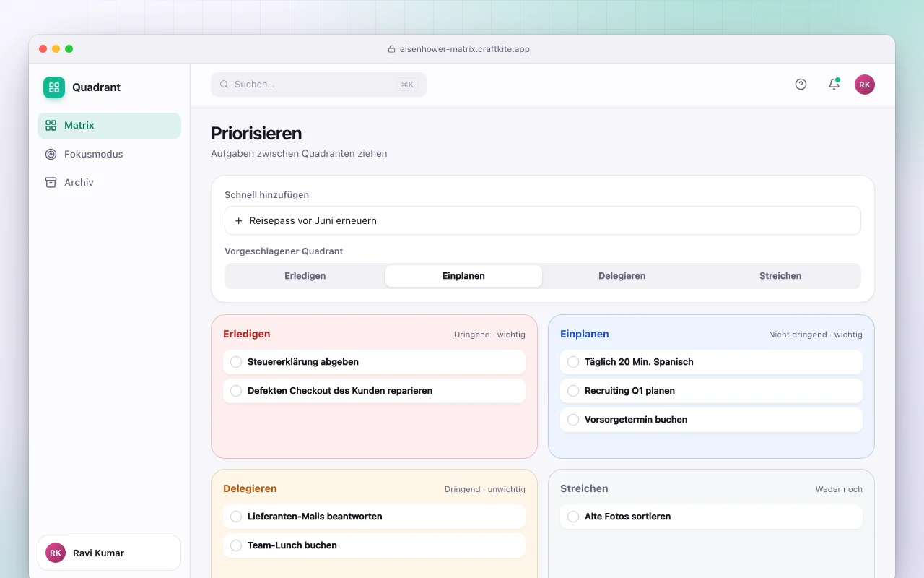Click the Archiv box icon
Image resolution: width=924 pixels, height=578 pixels.
[51, 182]
